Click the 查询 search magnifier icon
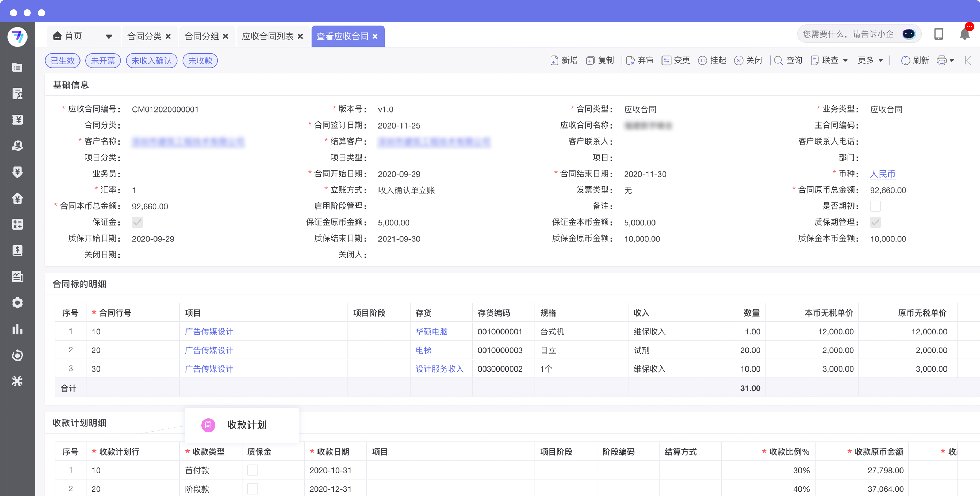This screenshot has height=496, width=980. point(778,61)
